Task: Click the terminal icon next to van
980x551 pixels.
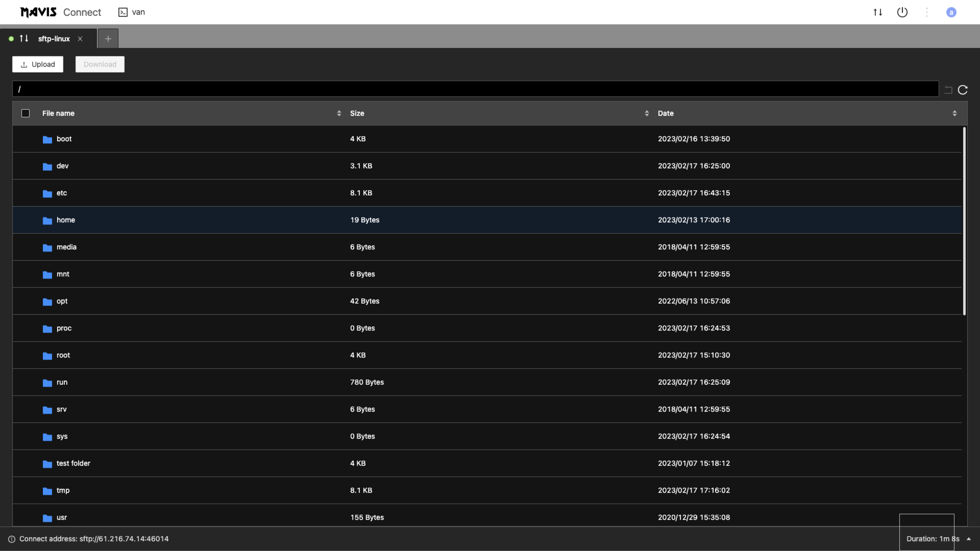Action: [x=122, y=12]
